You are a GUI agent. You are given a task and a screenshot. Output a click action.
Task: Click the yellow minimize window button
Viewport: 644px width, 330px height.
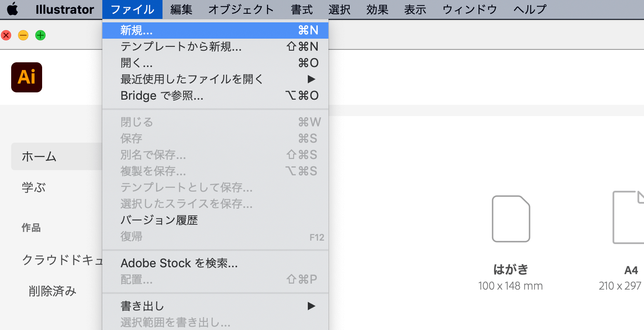point(23,35)
